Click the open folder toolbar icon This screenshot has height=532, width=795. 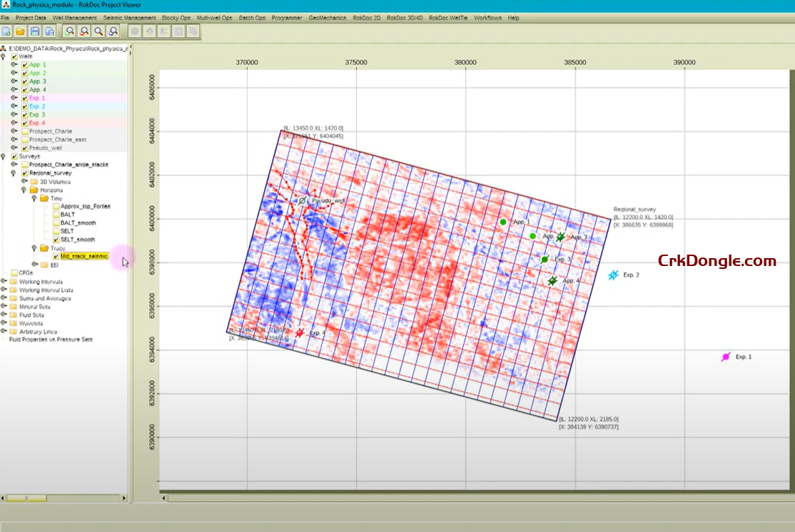(x=21, y=31)
